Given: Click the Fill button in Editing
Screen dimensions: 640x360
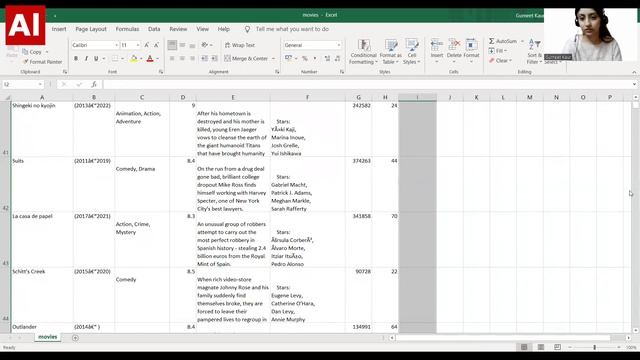Looking at the screenshot, I should 498,51.
